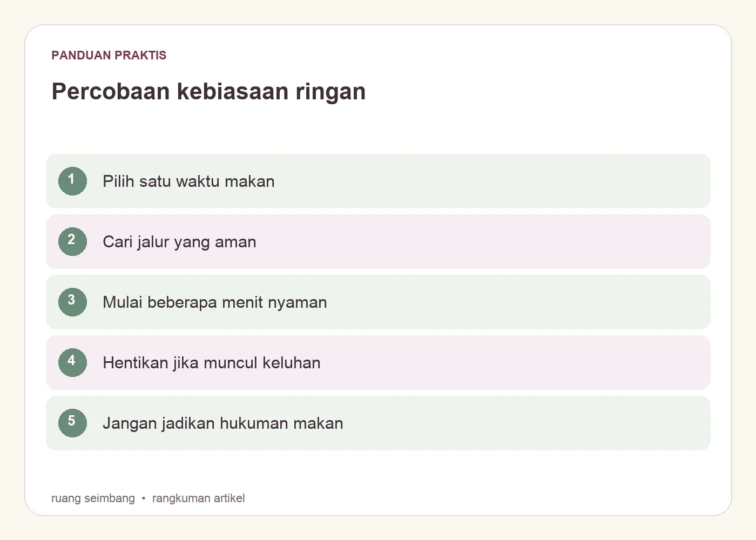
Task: Select the text "Cari jalur yang aman"
Action: point(179,242)
